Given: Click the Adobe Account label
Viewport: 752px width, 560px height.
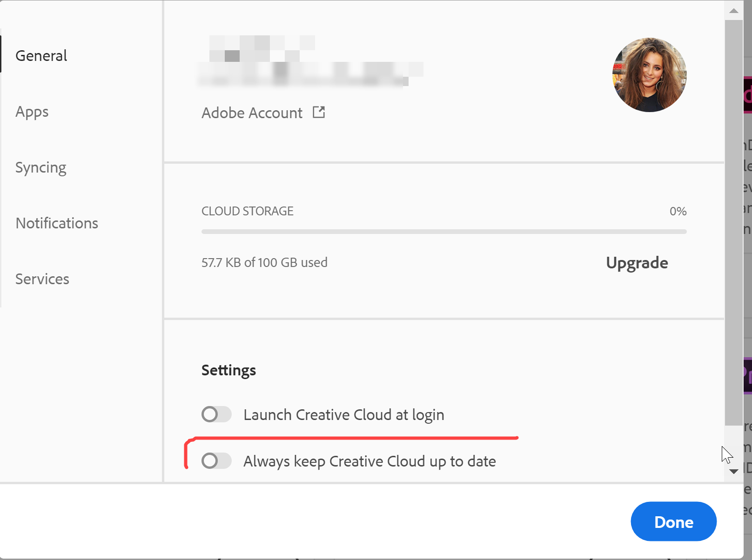Looking at the screenshot, I should (x=252, y=112).
